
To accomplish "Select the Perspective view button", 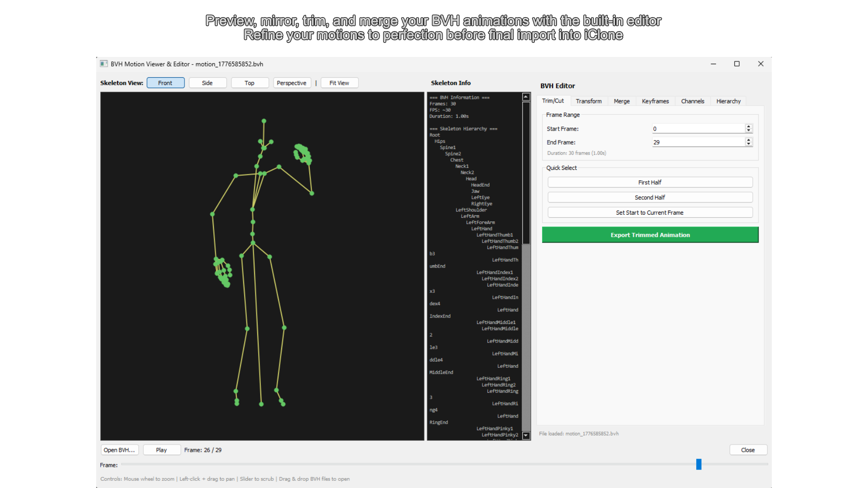I will coord(292,83).
